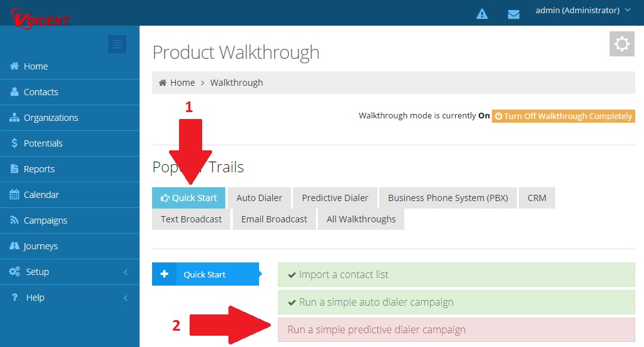Screen dimensions: 644x347
Task: Open the admin (Administrator) user dropdown
Action: point(583,11)
